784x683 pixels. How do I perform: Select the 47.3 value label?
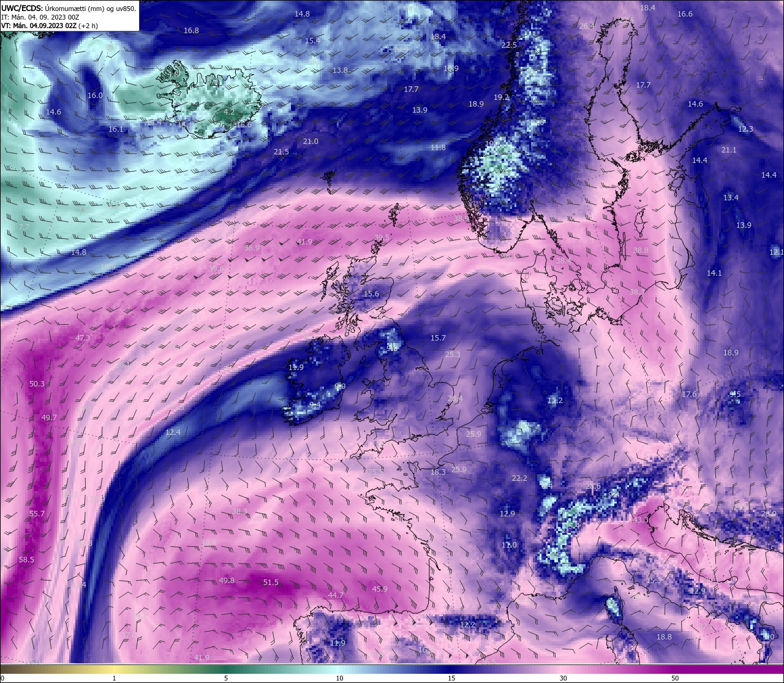click(x=83, y=338)
